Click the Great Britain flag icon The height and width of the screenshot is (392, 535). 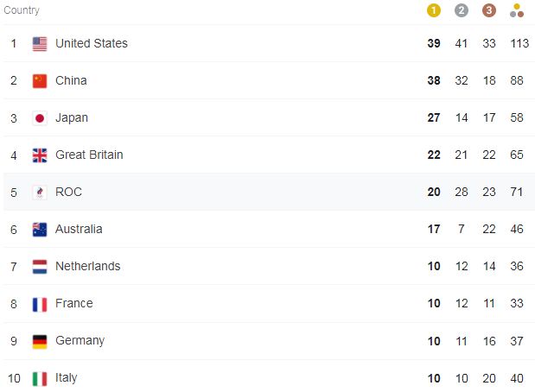[x=40, y=155]
